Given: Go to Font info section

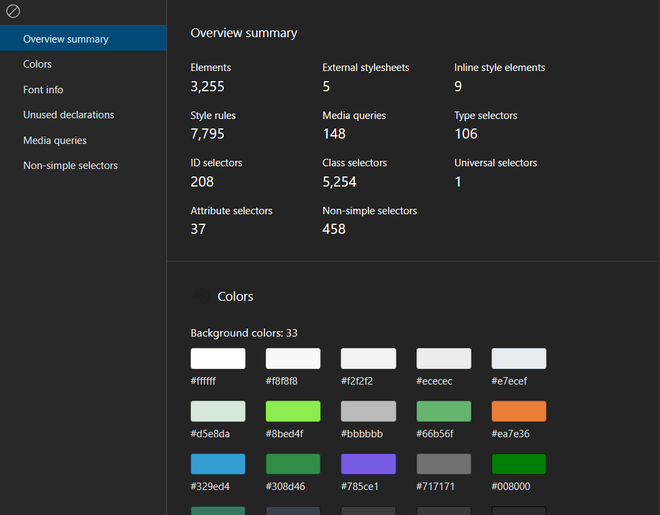Looking at the screenshot, I should click(43, 90).
